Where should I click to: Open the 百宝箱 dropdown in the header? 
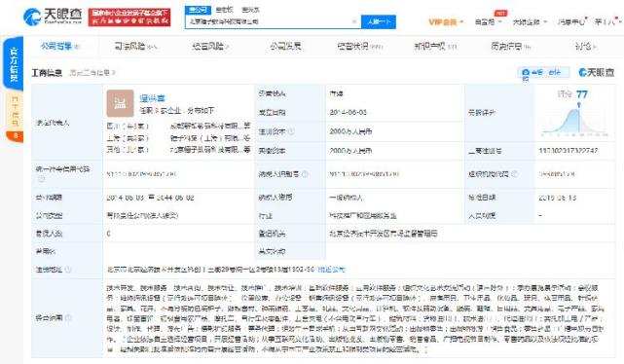click(x=488, y=21)
